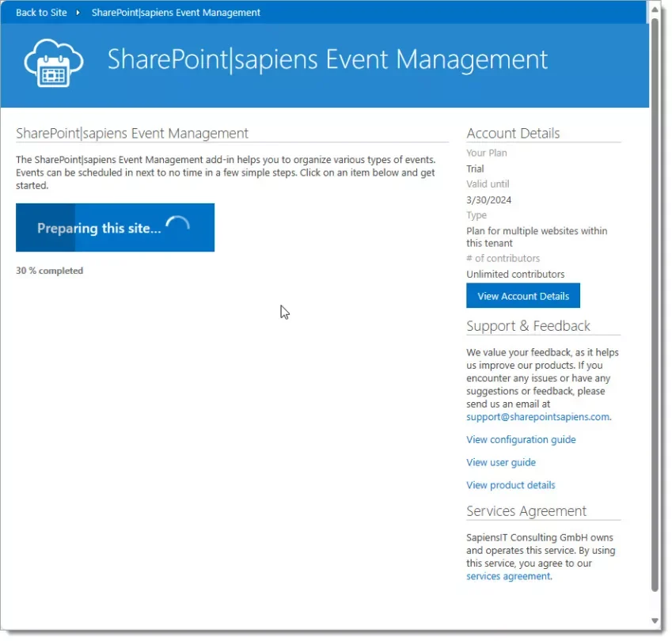Click the Services Agreement heading

click(526, 511)
